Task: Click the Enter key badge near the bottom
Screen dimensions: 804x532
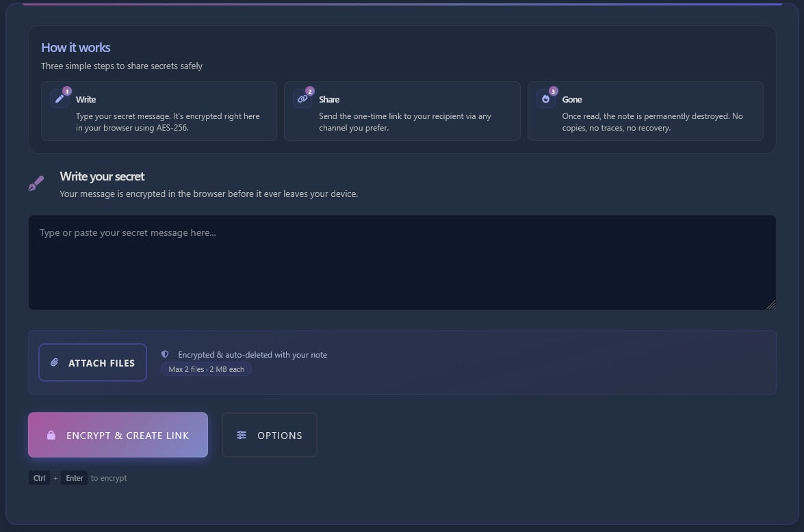Action: 74,477
